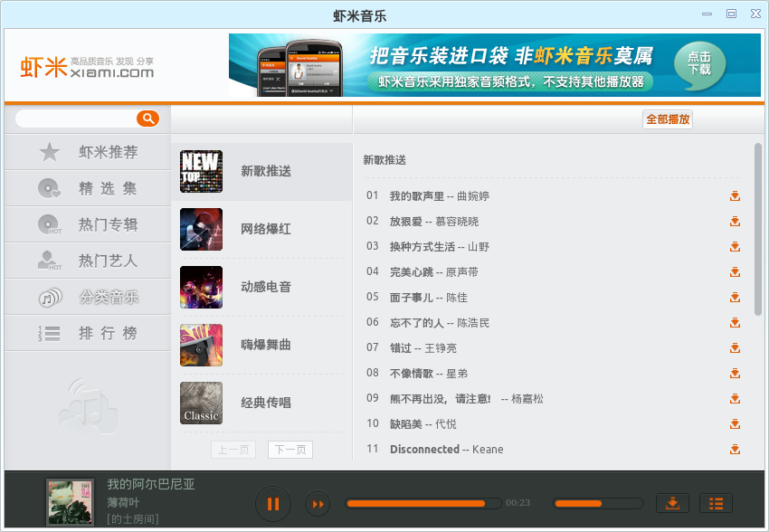Download song 放狠爱 -- 慕容晓晓
Image resolution: width=769 pixels, height=532 pixels.
tap(735, 222)
